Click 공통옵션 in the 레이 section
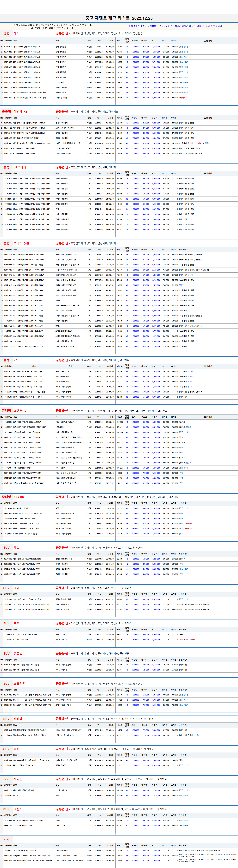 [62, 33]
